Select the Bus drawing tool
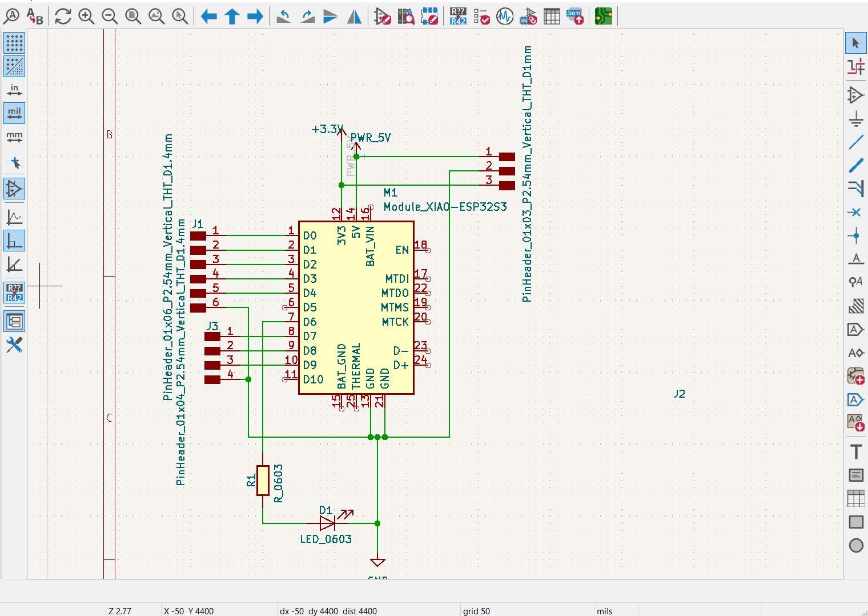Image resolution: width=868 pixels, height=616 pixels. tap(855, 166)
